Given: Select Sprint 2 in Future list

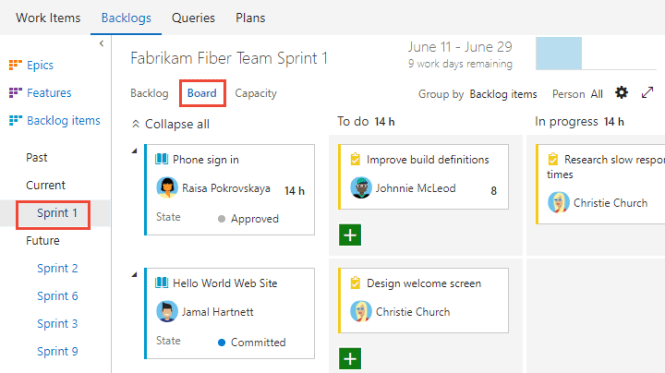Looking at the screenshot, I should [57, 268].
